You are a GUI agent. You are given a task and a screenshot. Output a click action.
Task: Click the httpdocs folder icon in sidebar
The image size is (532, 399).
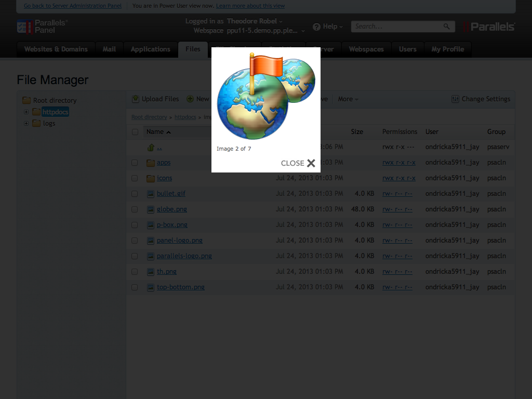click(x=36, y=111)
